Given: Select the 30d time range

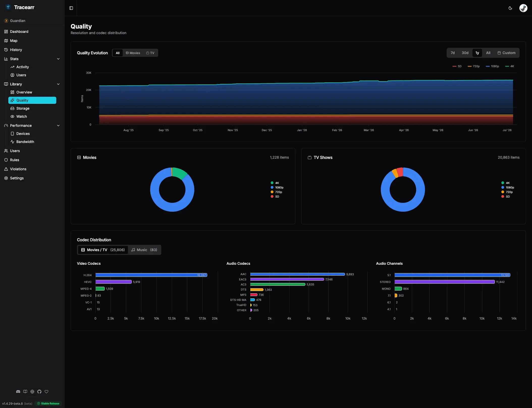Looking at the screenshot, I should coord(465,53).
